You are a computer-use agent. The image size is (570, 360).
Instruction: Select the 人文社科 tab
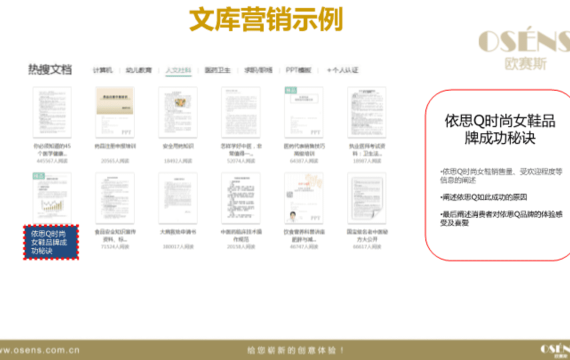pos(178,70)
